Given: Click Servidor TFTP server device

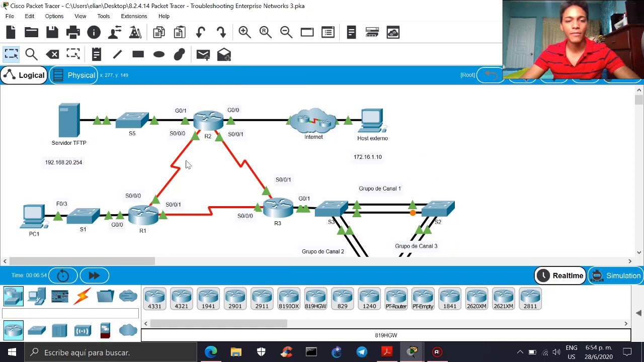Looking at the screenshot, I should [69, 120].
